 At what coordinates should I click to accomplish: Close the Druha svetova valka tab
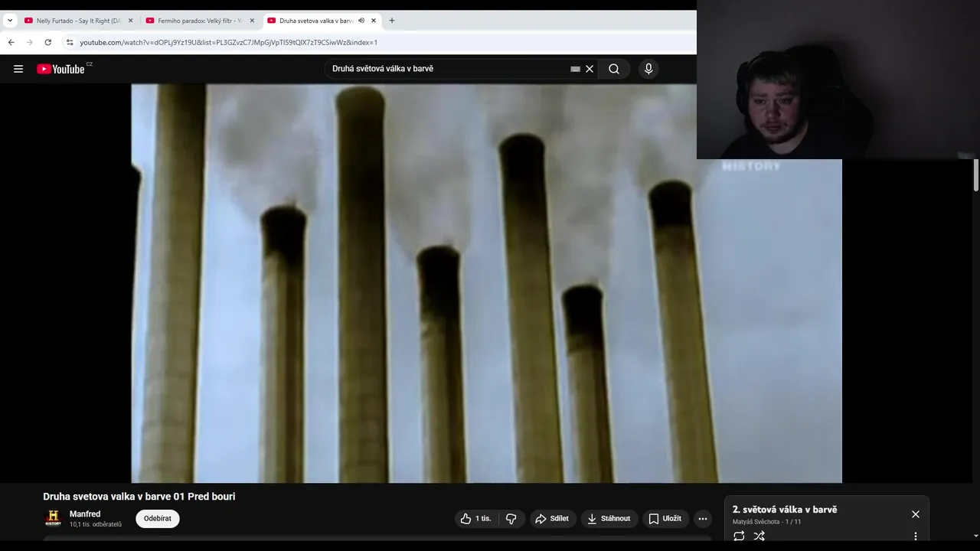pyautogui.click(x=374, y=21)
